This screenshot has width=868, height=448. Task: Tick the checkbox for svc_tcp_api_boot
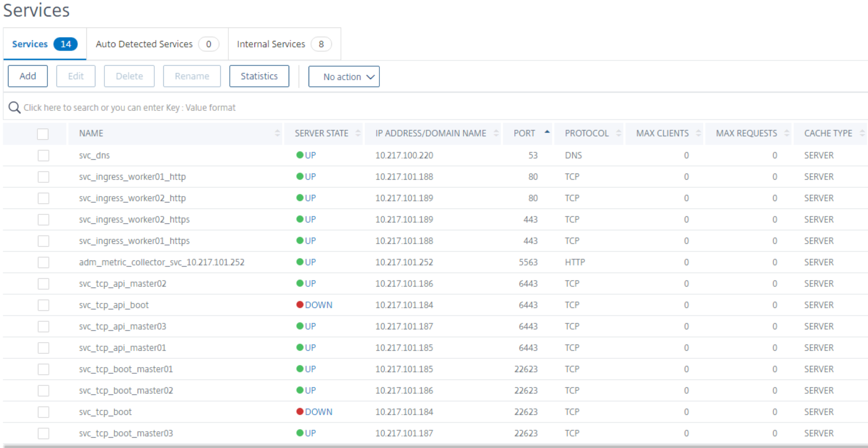43,305
